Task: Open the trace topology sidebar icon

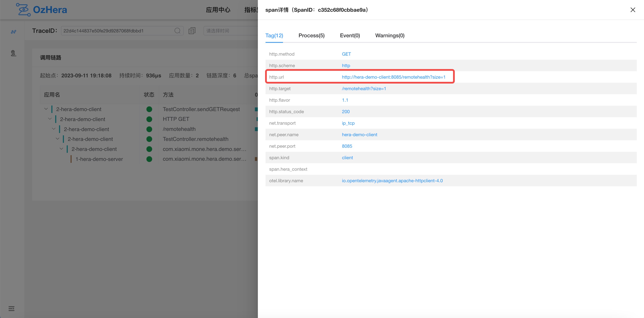Action: tap(13, 32)
